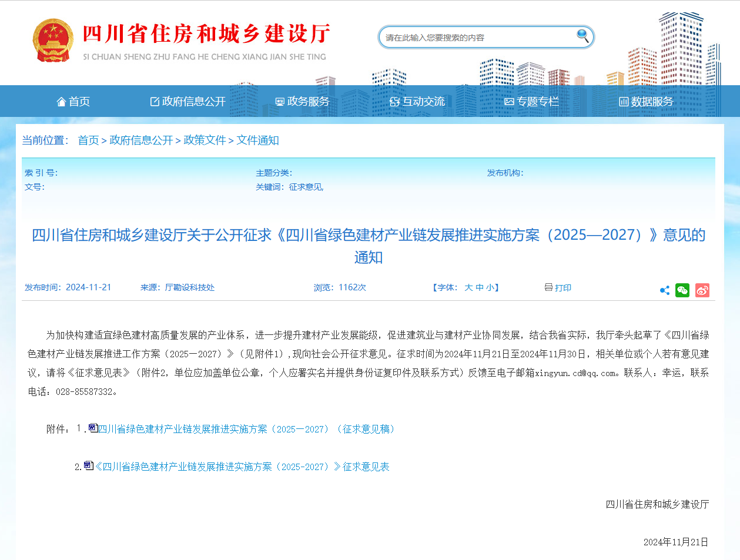This screenshot has height=560, width=740.
Task: Click document icon of first attachment
Action: [93, 428]
